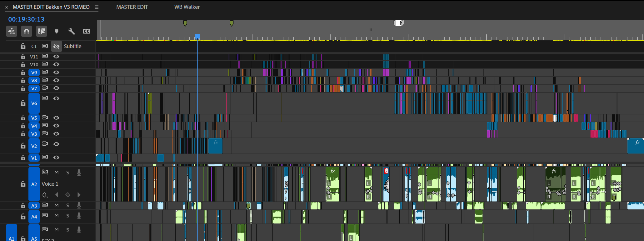This screenshot has height=241, width=644.
Task: Switch to the MASTER EDIT tab
Action: tap(132, 7)
